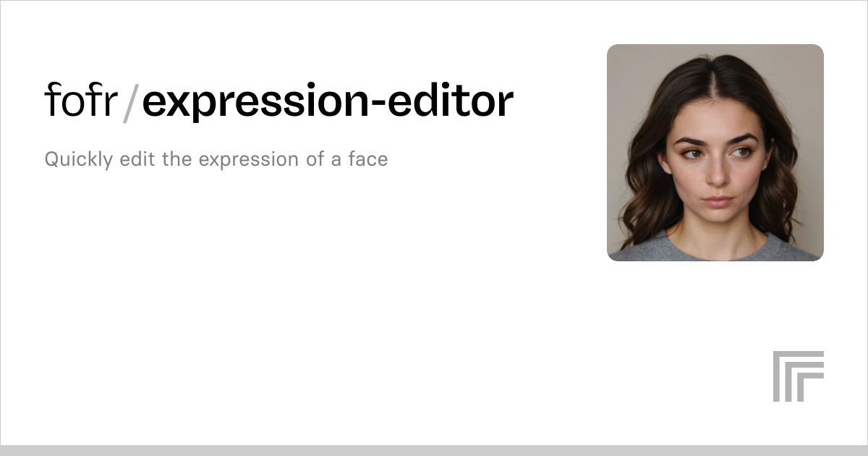868x456 pixels.
Task: Open the woman portrait thumbnail
Action: 715,153
